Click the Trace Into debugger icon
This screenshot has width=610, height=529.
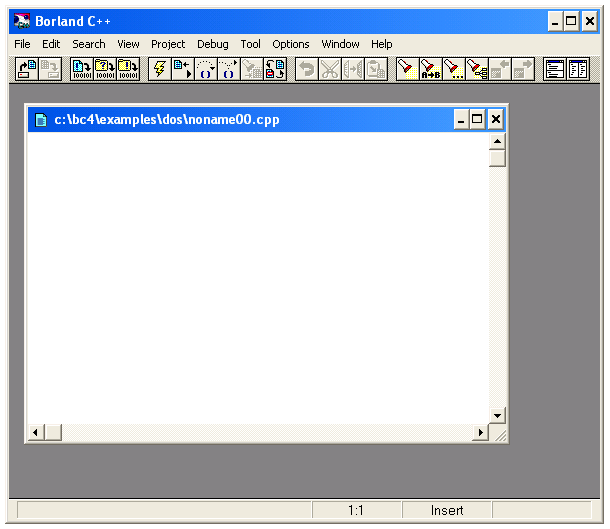tap(229, 69)
